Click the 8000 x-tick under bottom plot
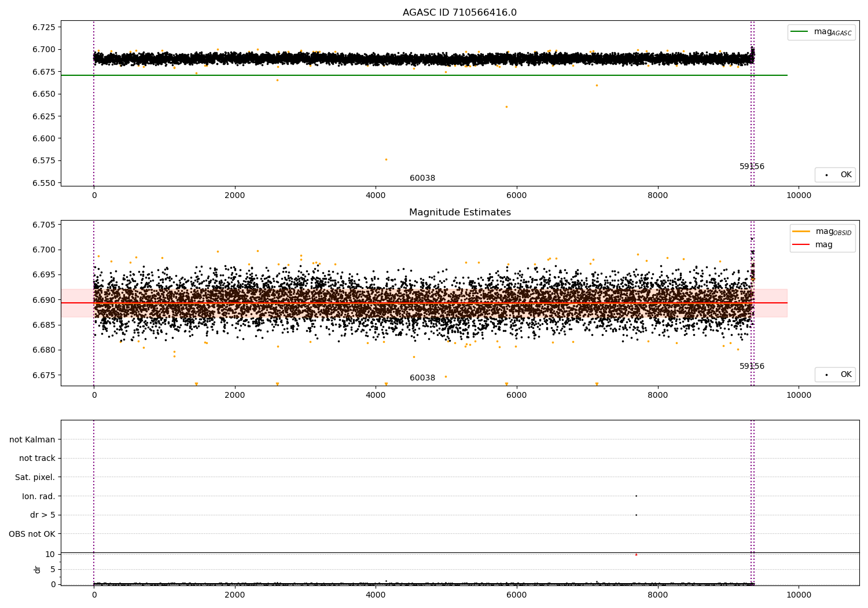868x608 pixels. click(x=657, y=595)
